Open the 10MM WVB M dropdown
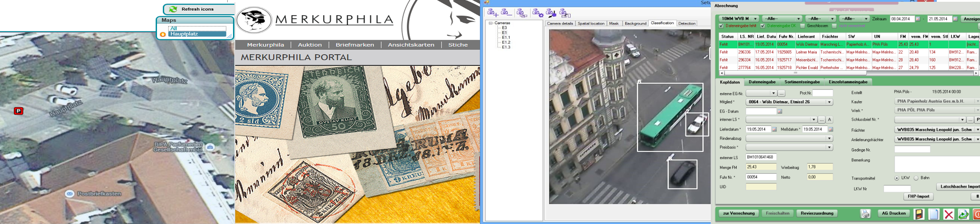The height and width of the screenshot is (224, 980). [738, 19]
